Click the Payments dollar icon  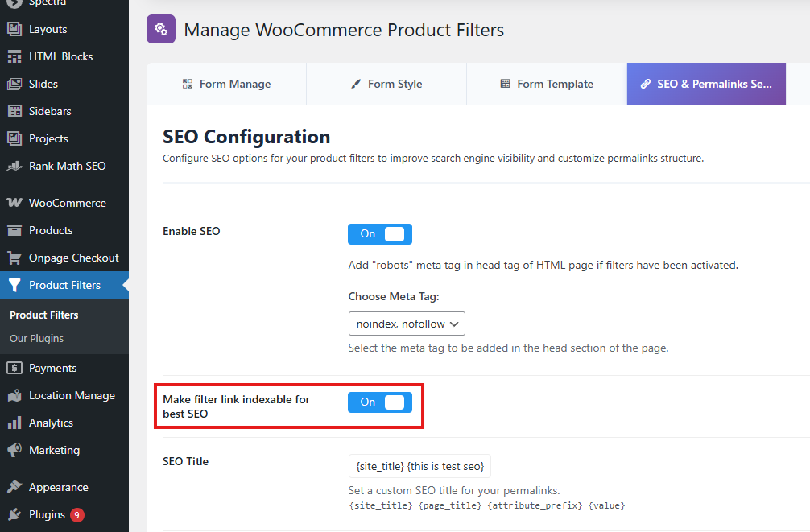[x=14, y=368]
